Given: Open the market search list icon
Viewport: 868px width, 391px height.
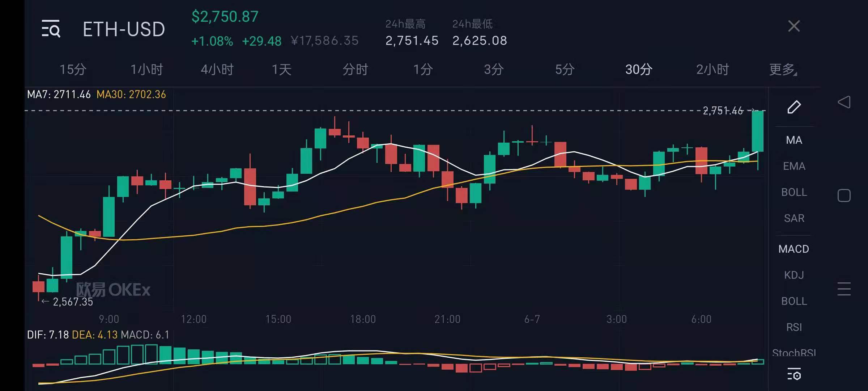Looking at the screenshot, I should pyautogui.click(x=51, y=29).
